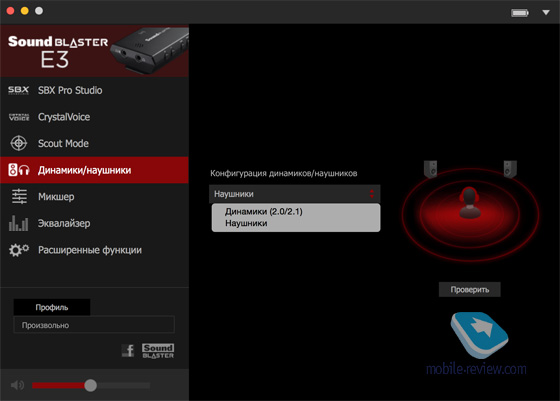Open the SBX Pro Studio section

click(x=94, y=90)
